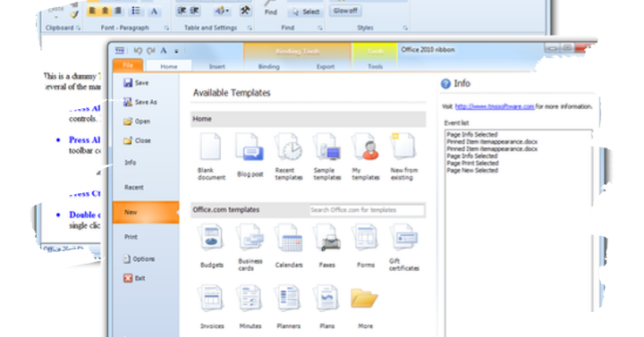Choose New from existing

pyautogui.click(x=404, y=156)
